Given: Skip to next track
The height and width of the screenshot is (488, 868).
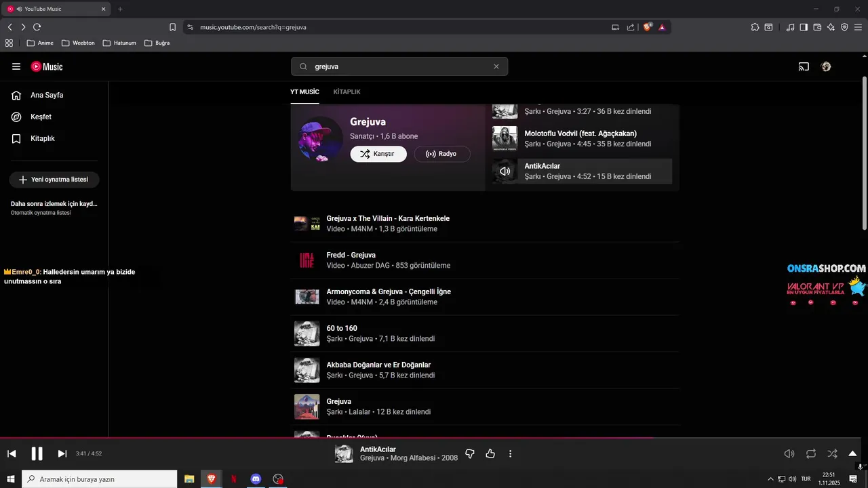Looking at the screenshot, I should tap(62, 453).
